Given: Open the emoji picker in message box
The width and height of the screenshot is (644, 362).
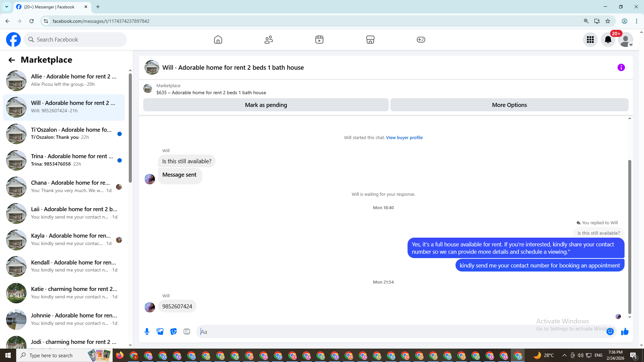Looking at the screenshot, I should (610, 331).
